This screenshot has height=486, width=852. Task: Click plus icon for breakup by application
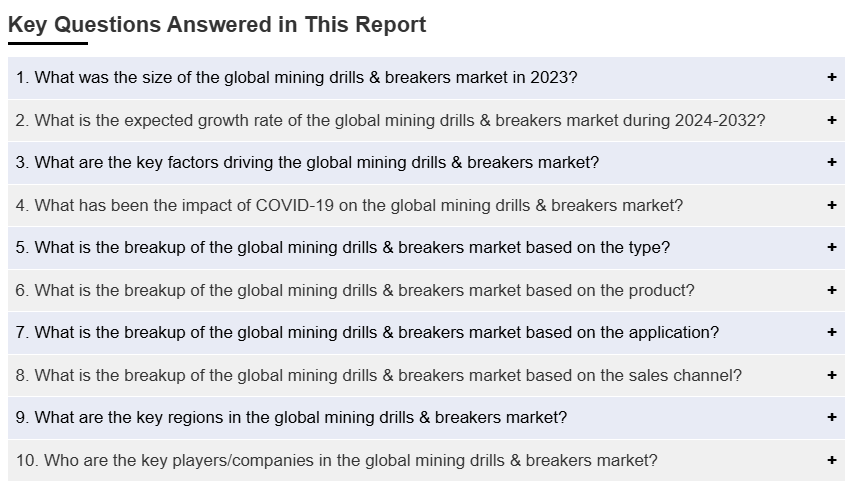(x=831, y=332)
